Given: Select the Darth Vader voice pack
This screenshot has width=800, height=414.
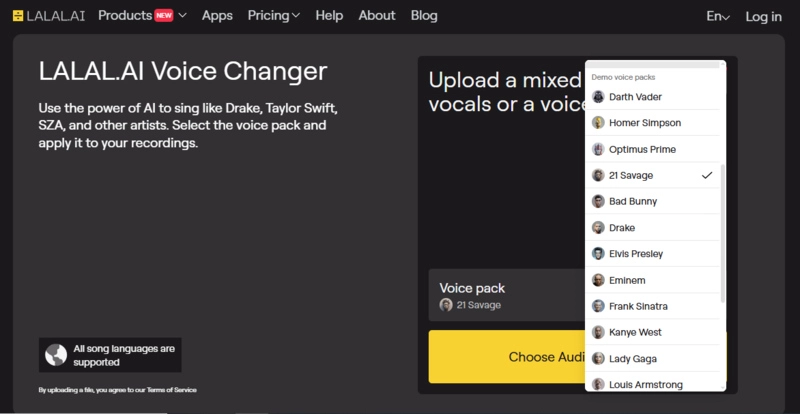Looking at the screenshot, I should tap(653, 96).
